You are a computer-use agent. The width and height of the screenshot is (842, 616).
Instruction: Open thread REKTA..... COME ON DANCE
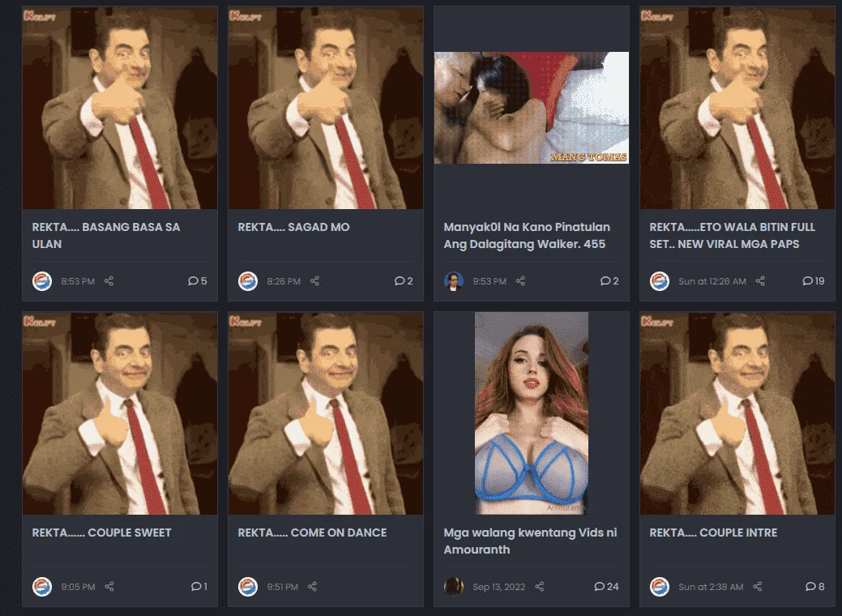pyautogui.click(x=312, y=533)
